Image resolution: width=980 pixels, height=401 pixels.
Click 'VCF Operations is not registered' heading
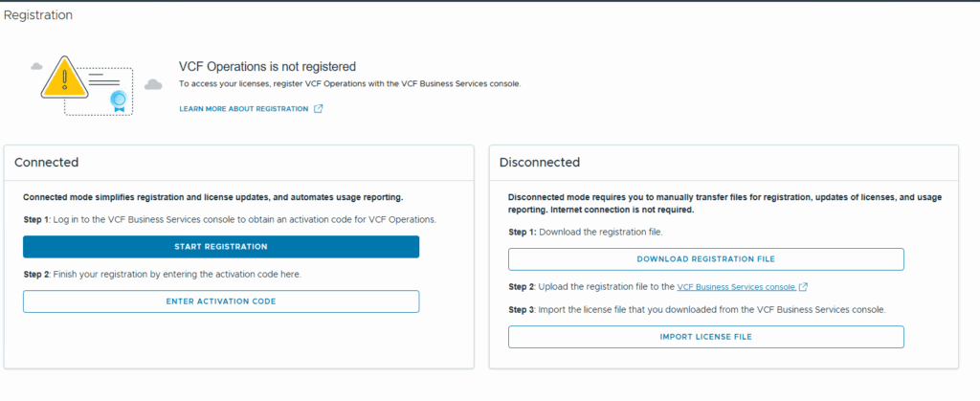point(268,66)
